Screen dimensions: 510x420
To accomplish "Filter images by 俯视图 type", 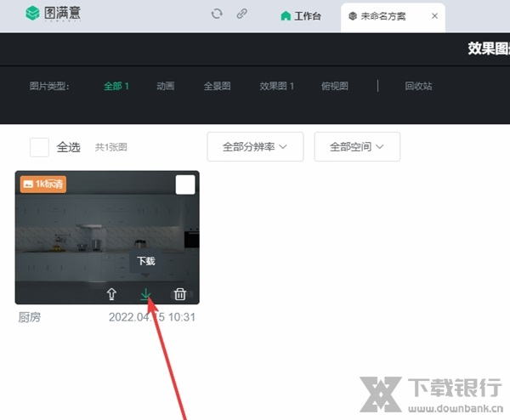I will 335,86.
